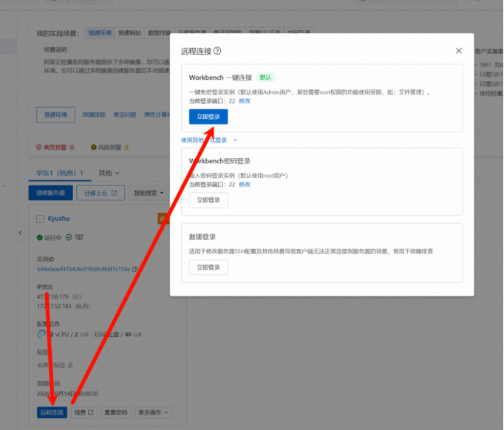Click the 重置密码 button
The image size is (504, 430).
116,412
